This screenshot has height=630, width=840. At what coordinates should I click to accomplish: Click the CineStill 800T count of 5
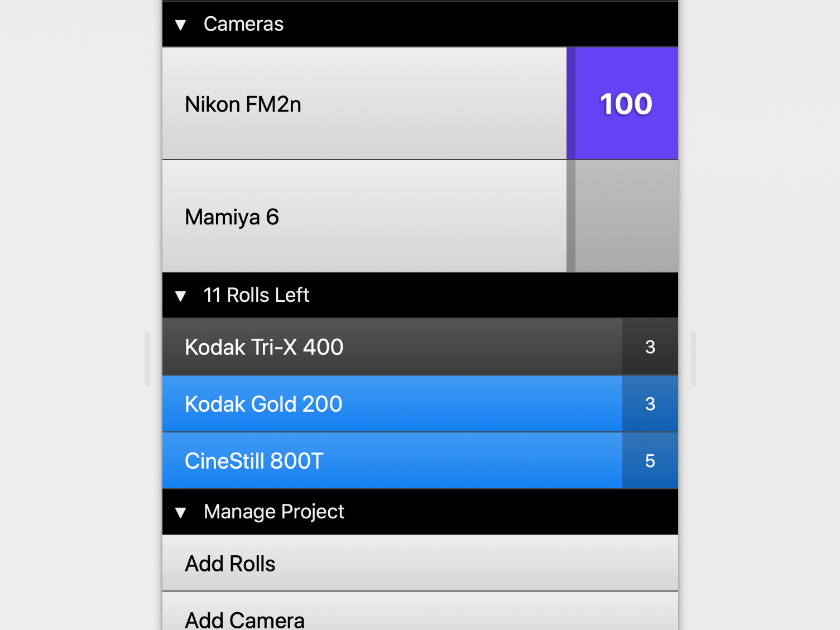tap(650, 461)
